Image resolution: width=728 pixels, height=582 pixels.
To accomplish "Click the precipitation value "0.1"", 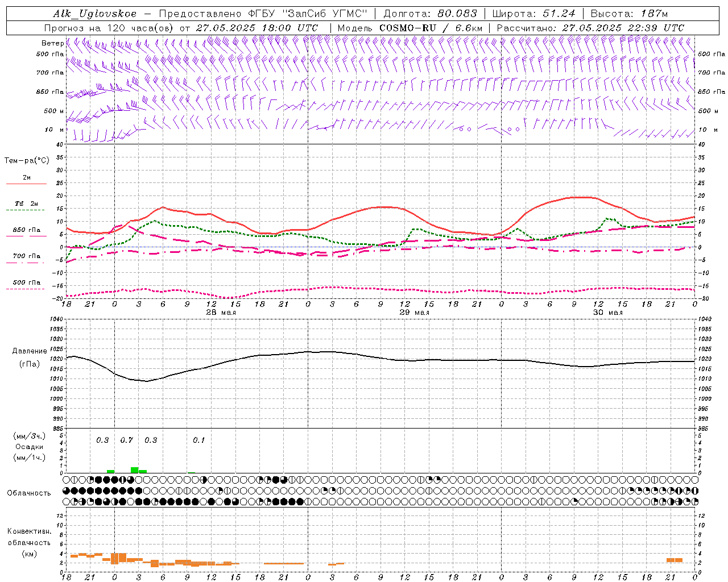I will pyautogui.click(x=198, y=440).
